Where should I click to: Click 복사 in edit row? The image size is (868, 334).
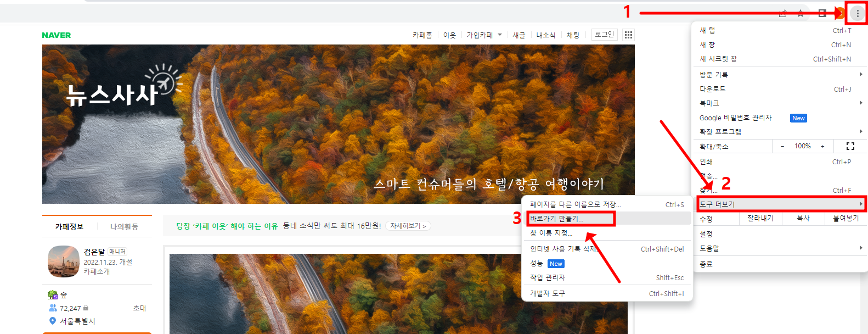tap(803, 218)
